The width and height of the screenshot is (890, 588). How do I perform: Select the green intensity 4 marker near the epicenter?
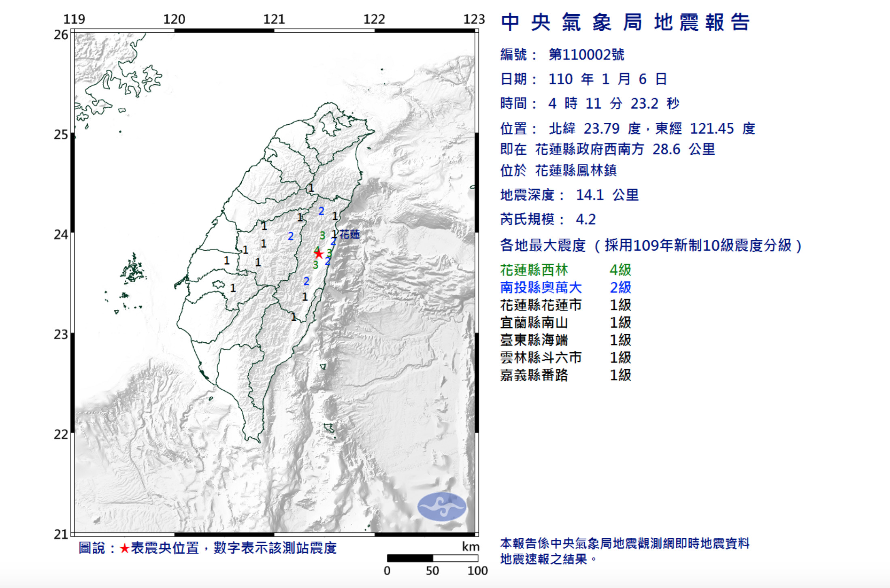coord(317,249)
